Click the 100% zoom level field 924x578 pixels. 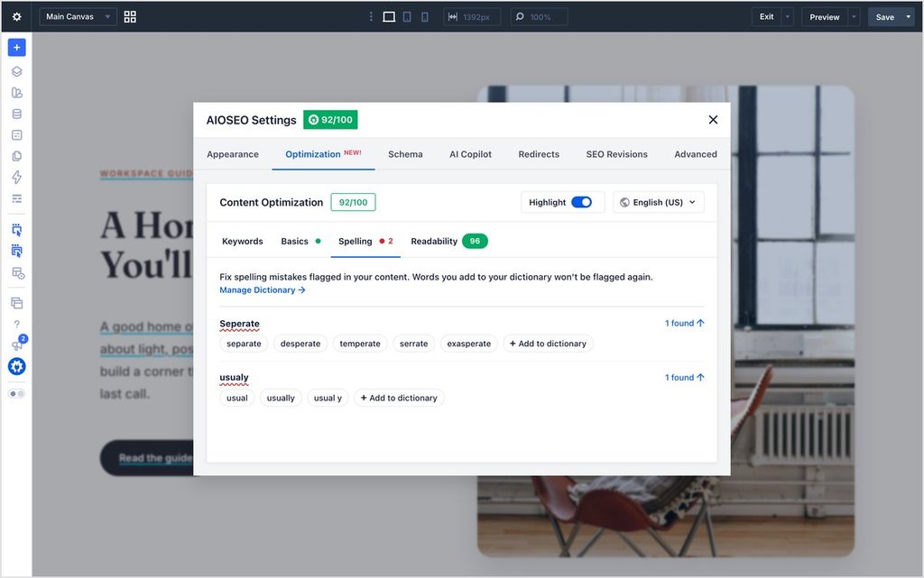(x=540, y=17)
